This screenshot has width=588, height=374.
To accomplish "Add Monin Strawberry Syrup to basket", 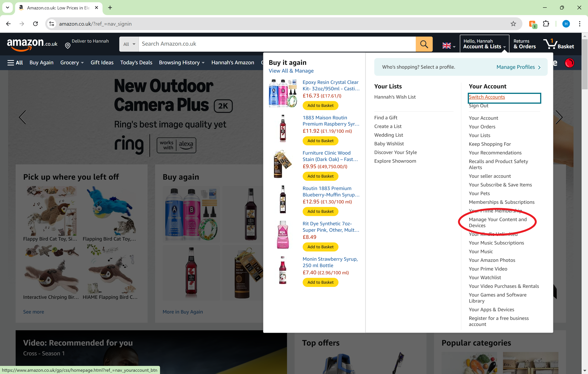I will click(320, 282).
